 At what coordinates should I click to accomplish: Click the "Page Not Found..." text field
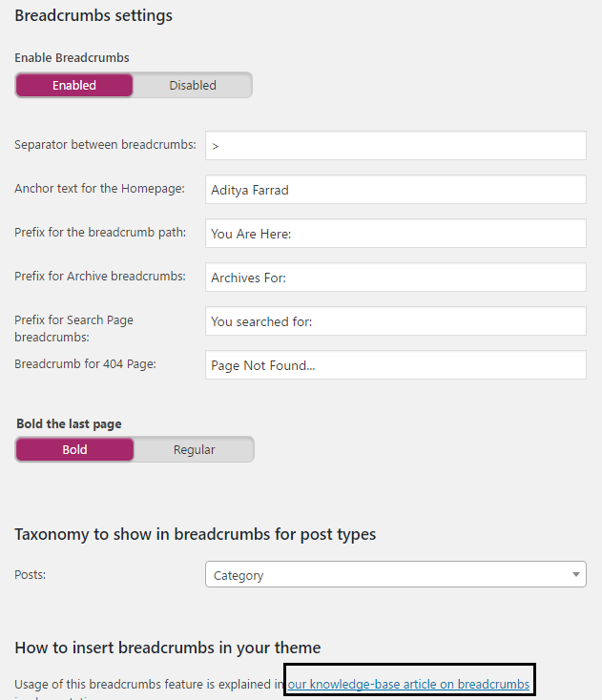click(395, 365)
